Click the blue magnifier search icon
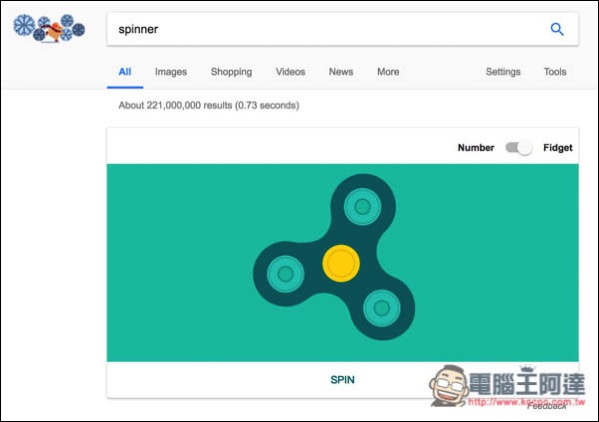Screen dimensions: 599x422 (557, 29)
